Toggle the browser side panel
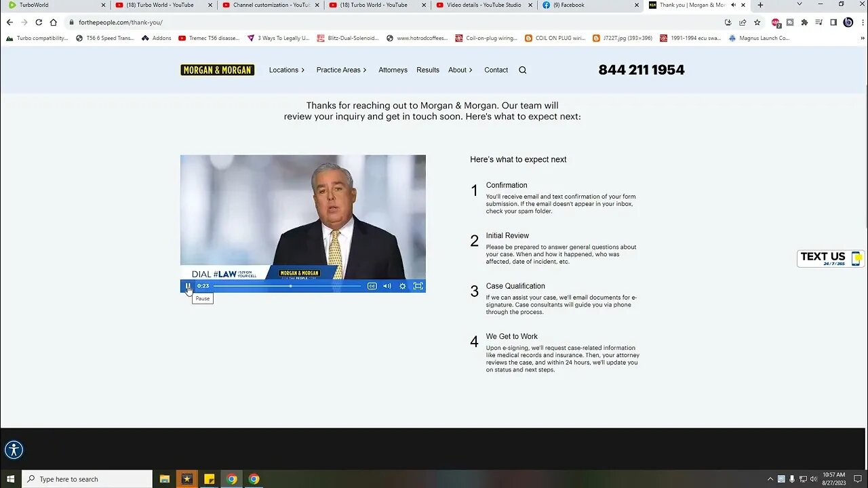The height and width of the screenshot is (488, 868). pos(833,22)
